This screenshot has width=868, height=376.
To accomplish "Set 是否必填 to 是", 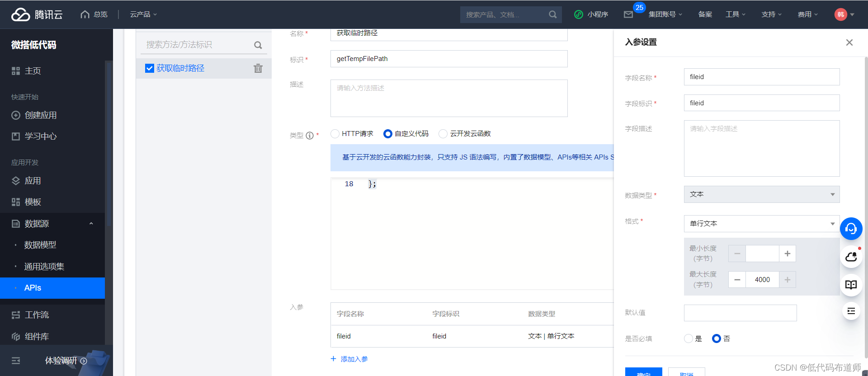I will tap(689, 338).
